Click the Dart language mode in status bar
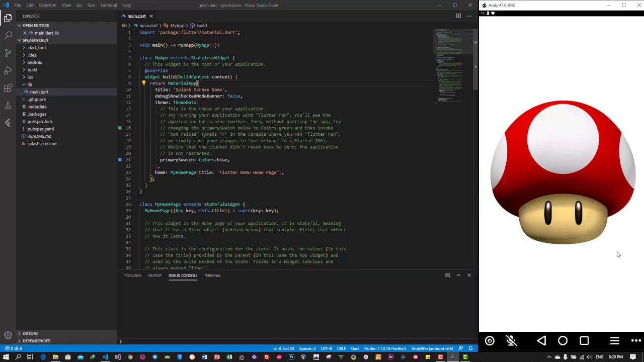The height and width of the screenshot is (362, 644). pos(355,348)
